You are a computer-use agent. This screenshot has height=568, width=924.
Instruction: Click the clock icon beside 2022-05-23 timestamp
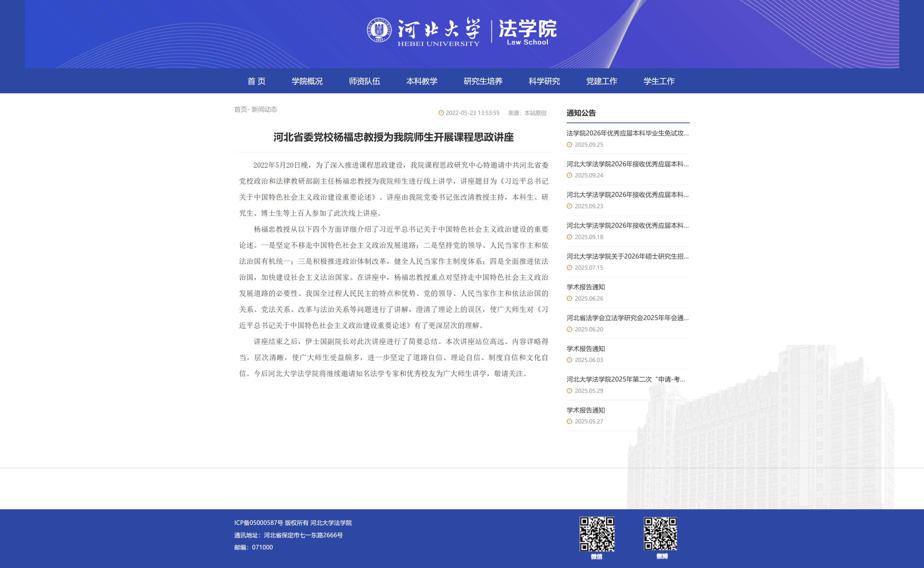click(441, 113)
